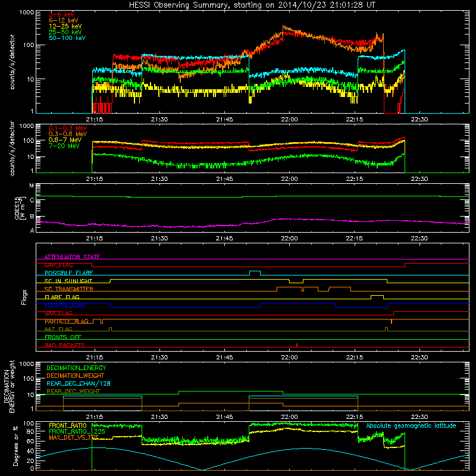
Task: Click the HESSI Observing Summary title
Action: (x=252, y=5)
